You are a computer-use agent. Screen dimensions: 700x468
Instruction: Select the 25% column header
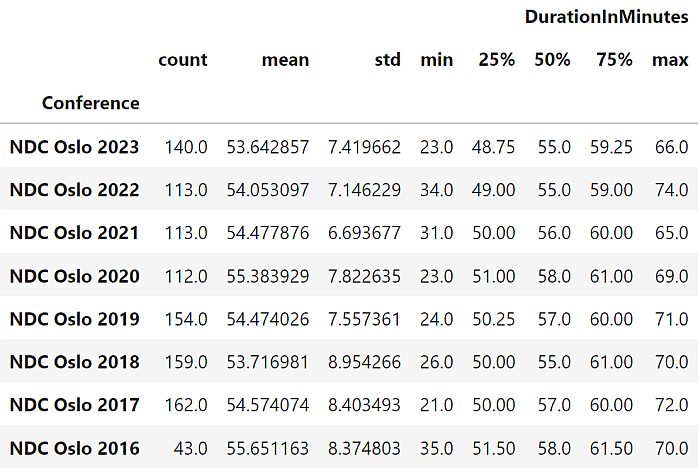(496, 60)
